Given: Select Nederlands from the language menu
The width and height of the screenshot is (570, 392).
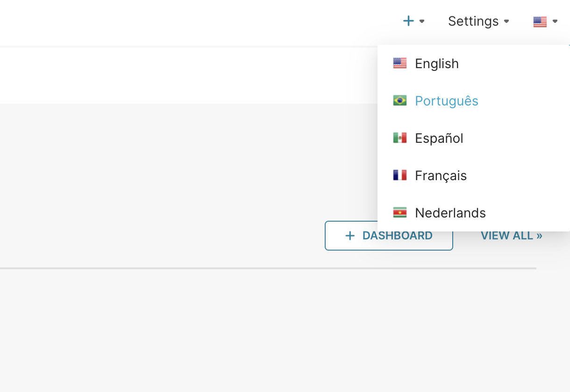Looking at the screenshot, I should pyautogui.click(x=450, y=213).
